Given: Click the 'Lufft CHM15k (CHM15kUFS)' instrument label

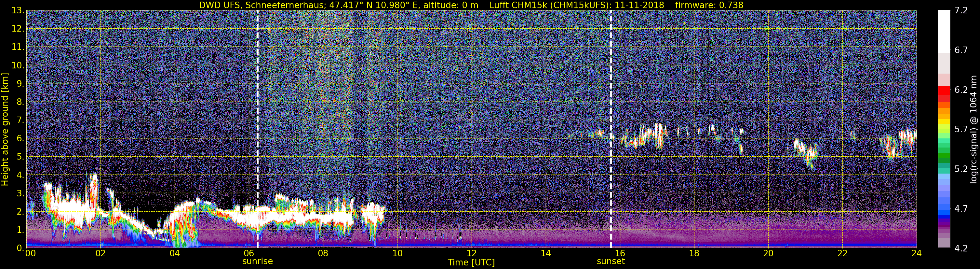Looking at the screenshot, I should [550, 5].
